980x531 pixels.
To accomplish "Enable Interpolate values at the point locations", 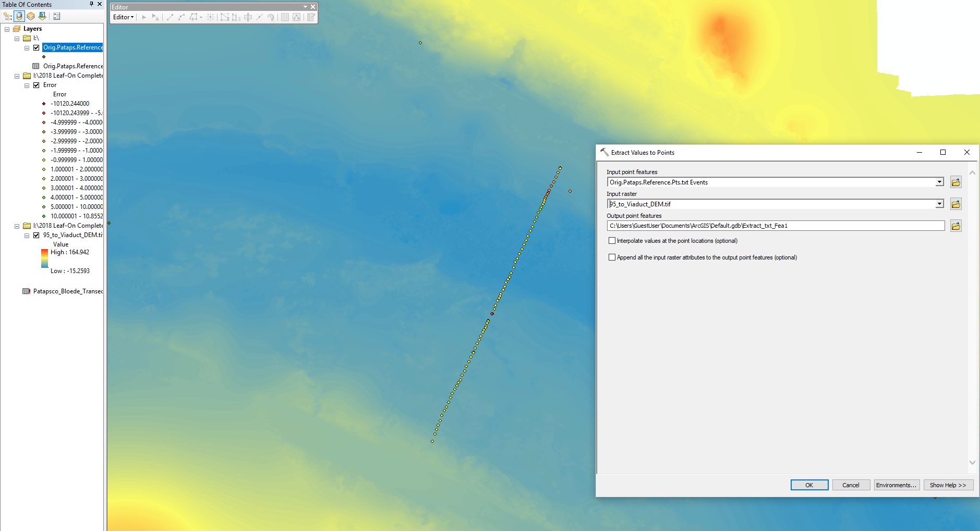I will click(612, 241).
